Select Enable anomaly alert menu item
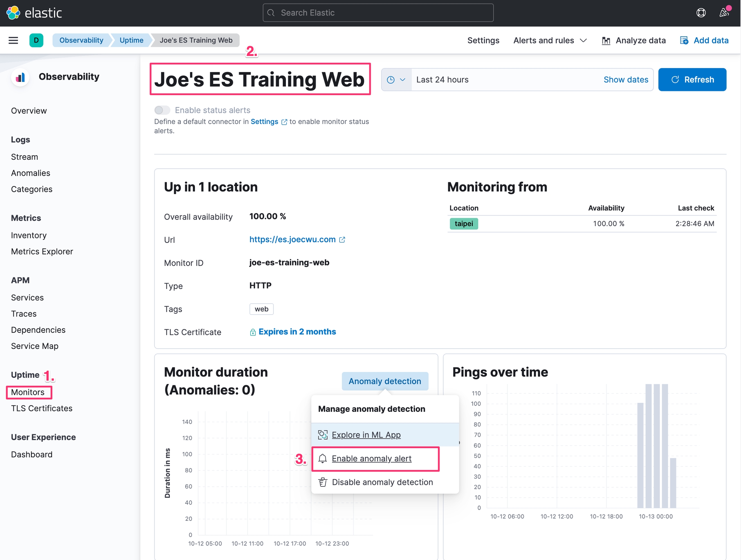741x560 pixels. (x=371, y=458)
